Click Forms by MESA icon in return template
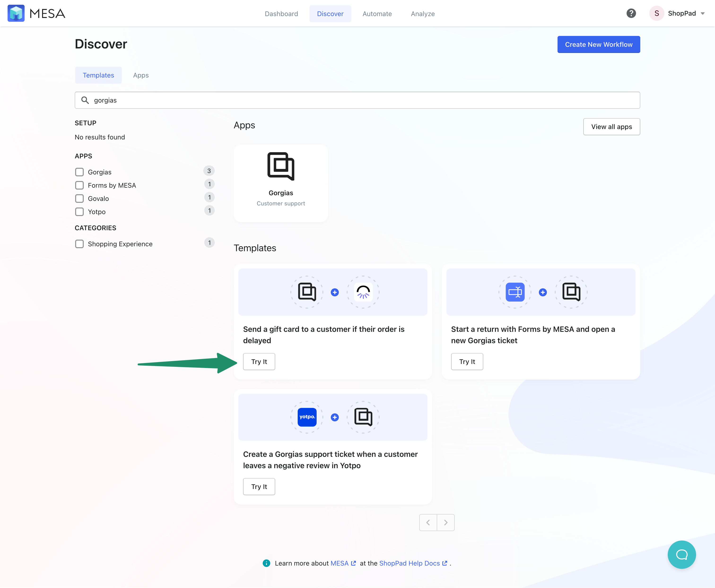The width and height of the screenshot is (715, 588). [x=515, y=292]
